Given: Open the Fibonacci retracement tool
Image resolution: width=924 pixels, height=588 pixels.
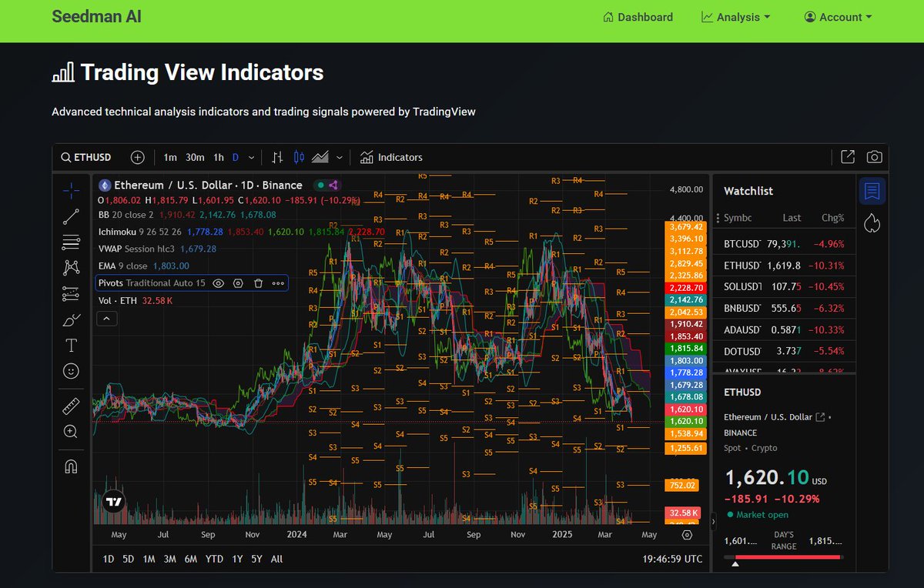Looking at the screenshot, I should [x=71, y=242].
